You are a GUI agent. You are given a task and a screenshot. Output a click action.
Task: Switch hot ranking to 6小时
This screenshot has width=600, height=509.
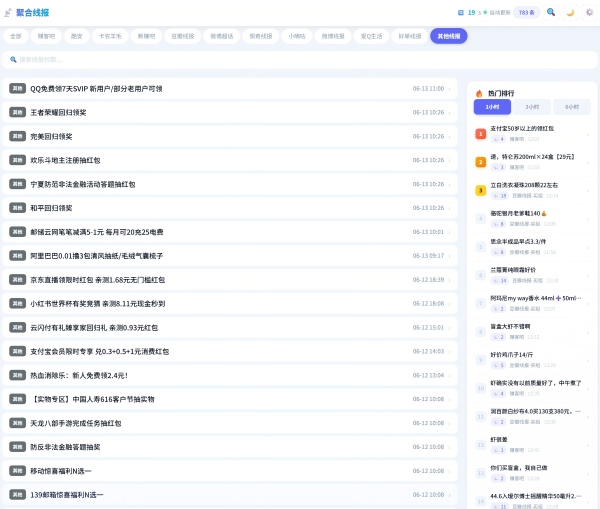pos(572,107)
